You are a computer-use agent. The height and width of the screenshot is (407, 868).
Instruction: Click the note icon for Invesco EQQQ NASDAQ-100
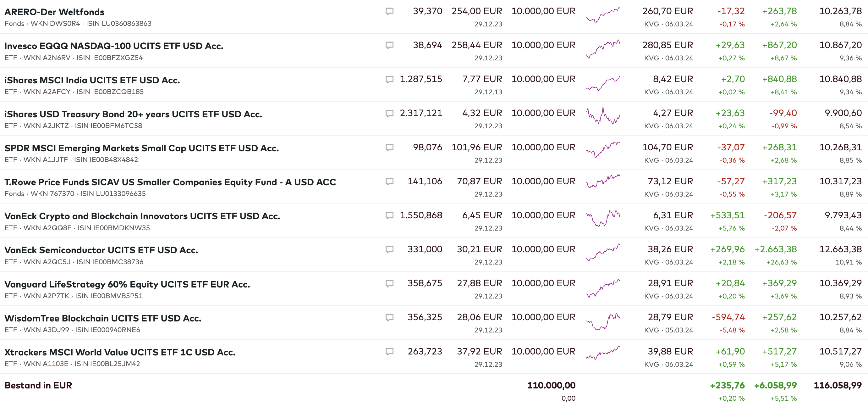389,46
